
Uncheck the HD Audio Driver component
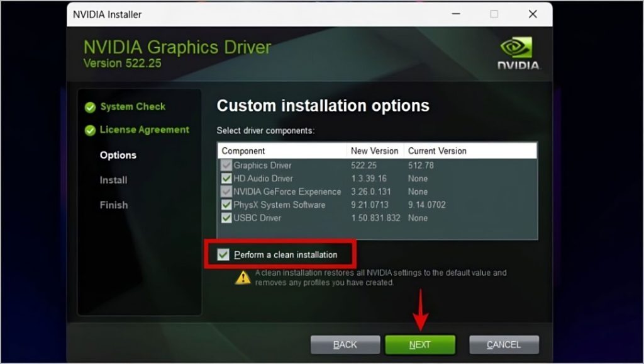coord(226,178)
